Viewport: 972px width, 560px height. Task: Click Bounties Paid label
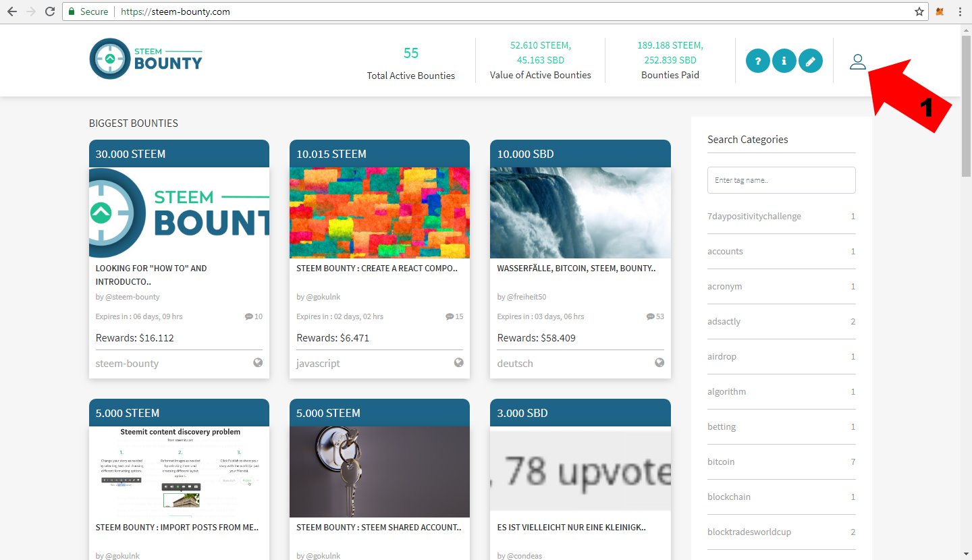pos(670,75)
